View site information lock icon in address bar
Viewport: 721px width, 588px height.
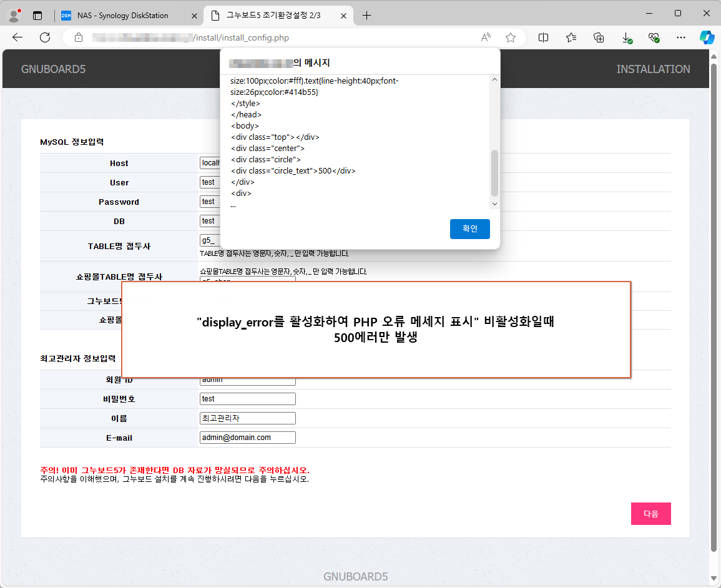pos(79,37)
